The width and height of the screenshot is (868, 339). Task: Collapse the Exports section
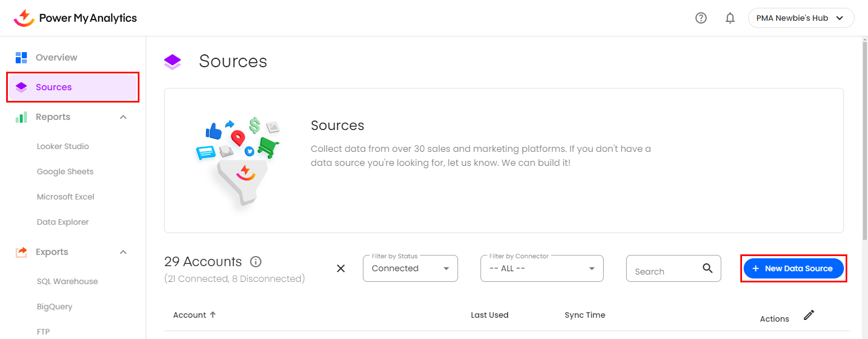pyautogui.click(x=123, y=252)
